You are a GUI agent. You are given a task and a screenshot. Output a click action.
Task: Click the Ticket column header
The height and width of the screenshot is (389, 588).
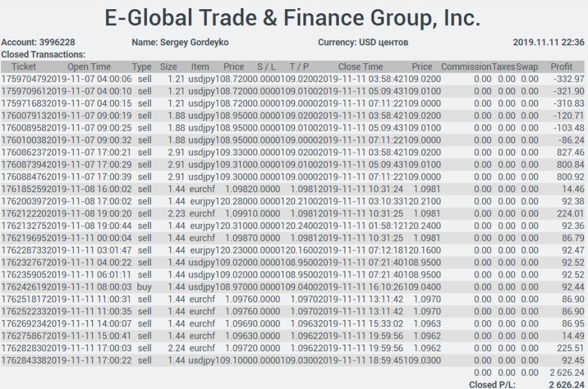point(24,67)
